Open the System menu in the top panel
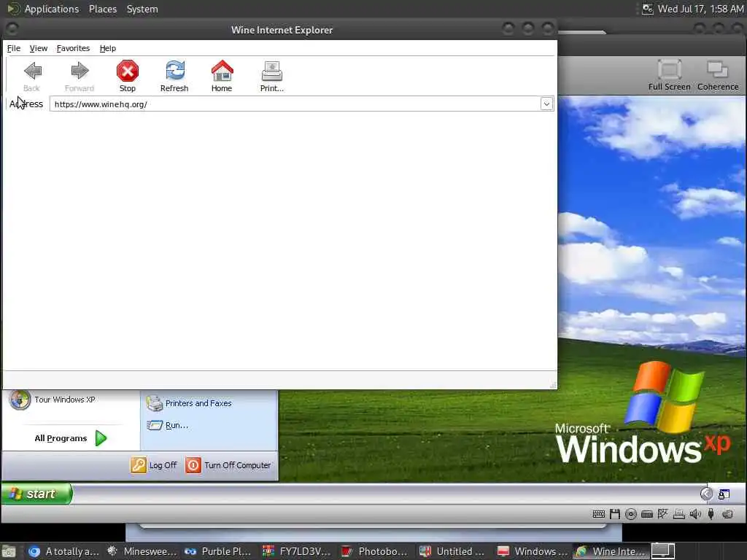 (x=142, y=9)
